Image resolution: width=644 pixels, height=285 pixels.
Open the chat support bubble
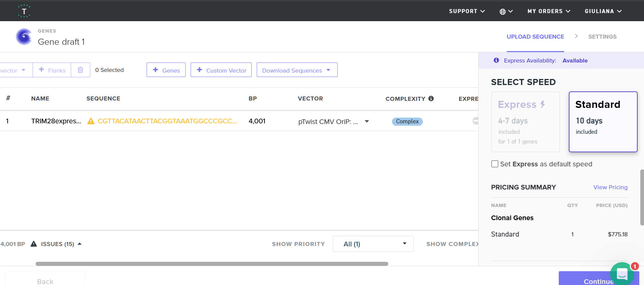click(x=622, y=274)
